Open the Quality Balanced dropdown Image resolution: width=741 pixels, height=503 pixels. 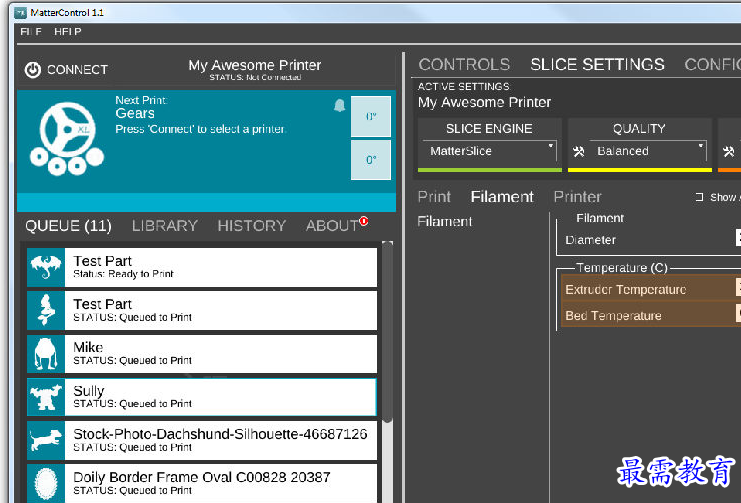[x=648, y=151]
